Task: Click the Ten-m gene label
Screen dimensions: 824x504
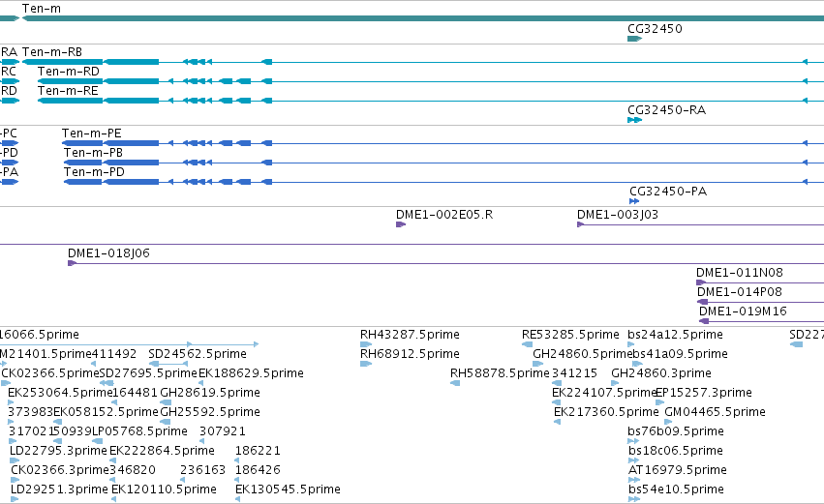Action: (x=42, y=9)
